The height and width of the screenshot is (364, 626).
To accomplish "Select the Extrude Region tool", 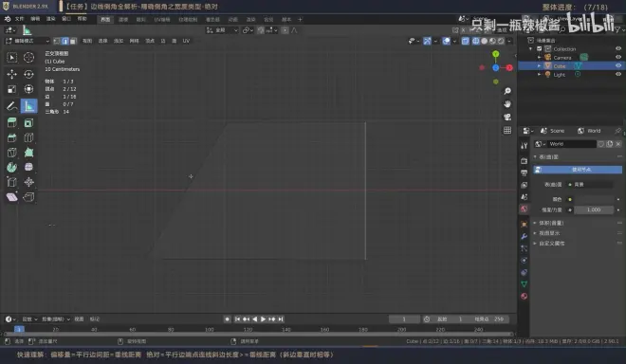I will click(x=12, y=123).
